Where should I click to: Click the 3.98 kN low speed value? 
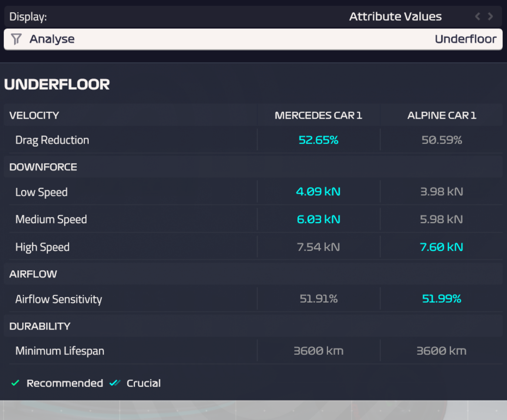pyautogui.click(x=442, y=192)
